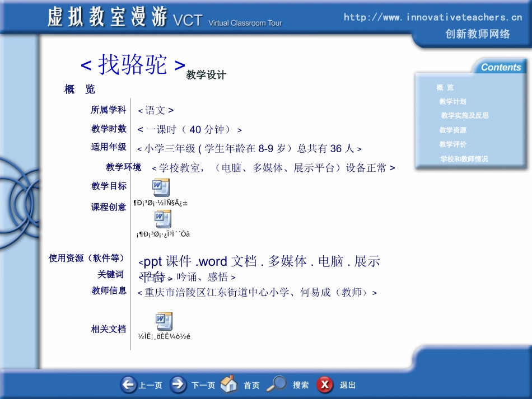Click the 搜索 label
This screenshot has width=532, height=399.
(301, 385)
